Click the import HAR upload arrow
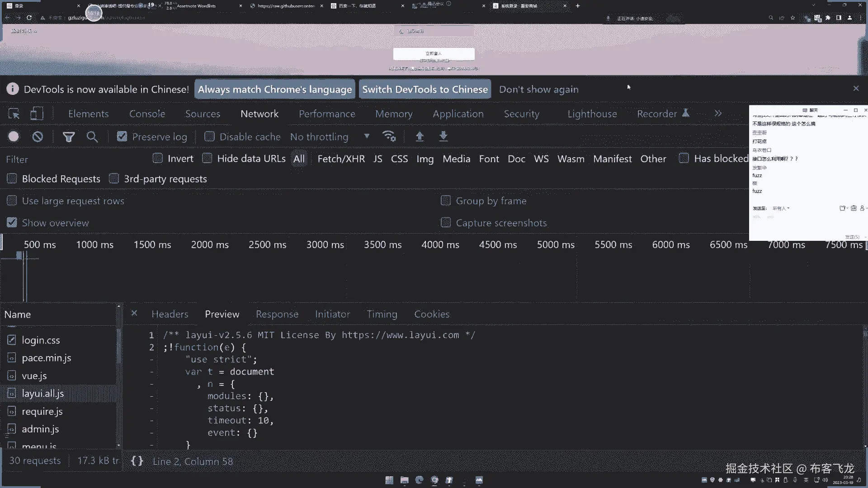868x488 pixels. coord(420,136)
